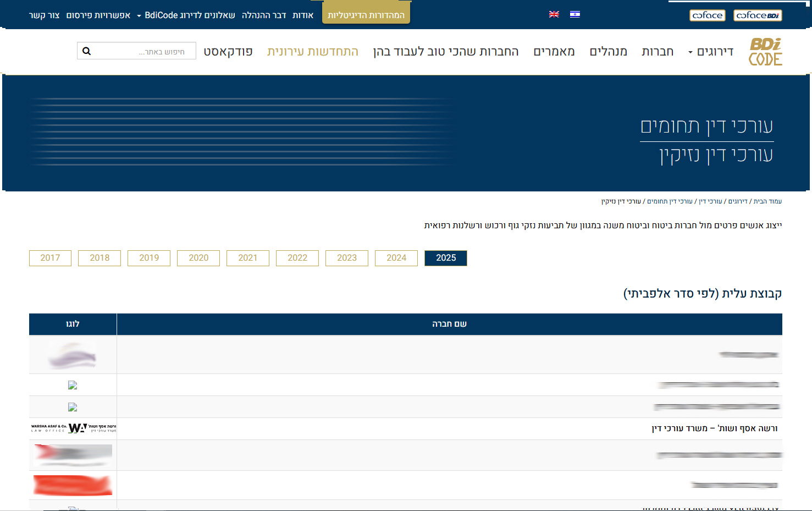Click the search magnifier icon
Image resolution: width=812 pixels, height=511 pixels.
tap(87, 51)
